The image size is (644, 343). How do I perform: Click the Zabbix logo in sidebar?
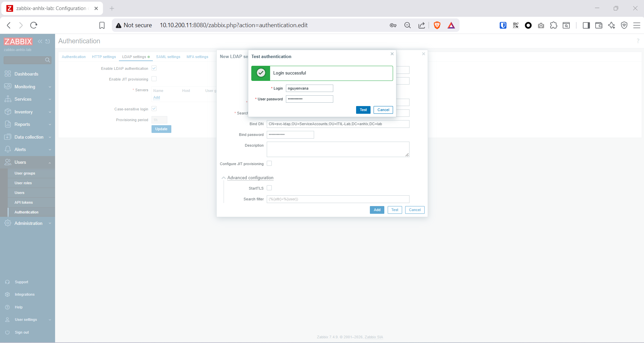(x=18, y=42)
